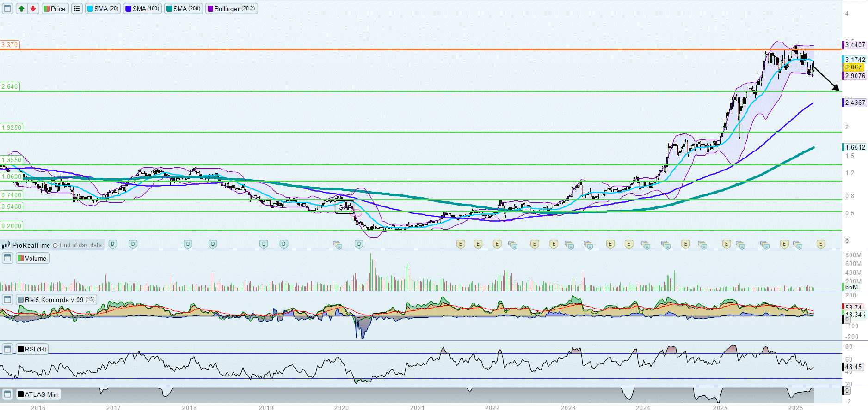Select the 3.370 resistance level label
868x412 pixels.
[10, 45]
